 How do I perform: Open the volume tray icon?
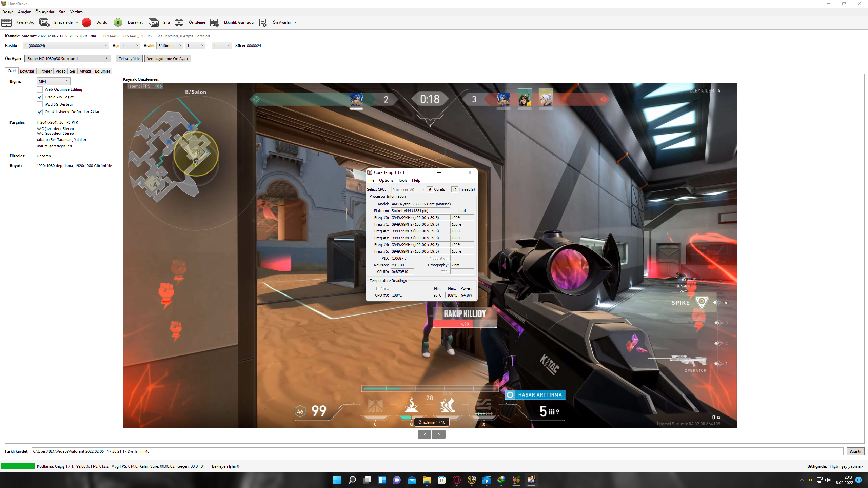pyautogui.click(x=828, y=480)
